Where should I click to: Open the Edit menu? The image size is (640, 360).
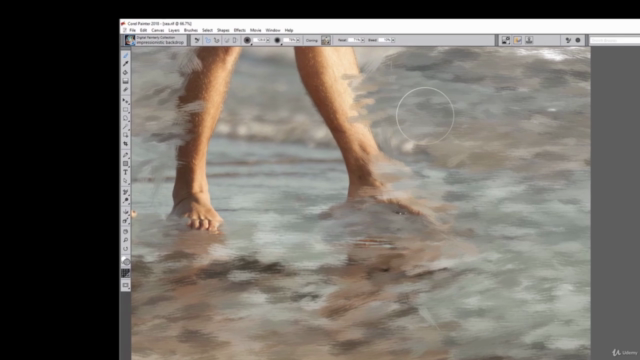pyautogui.click(x=143, y=30)
